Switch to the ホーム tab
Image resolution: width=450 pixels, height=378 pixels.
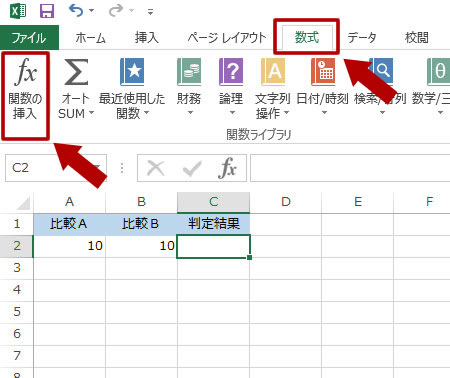click(90, 37)
